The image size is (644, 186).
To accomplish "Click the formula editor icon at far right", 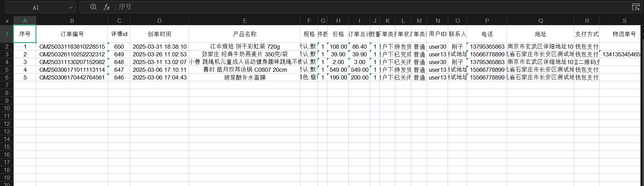I will pos(636,7).
